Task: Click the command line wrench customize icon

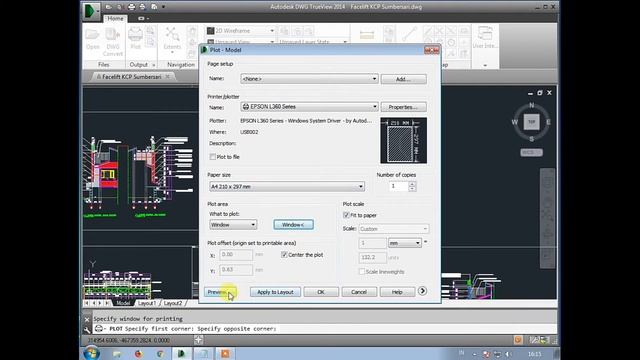Action: tap(87, 329)
